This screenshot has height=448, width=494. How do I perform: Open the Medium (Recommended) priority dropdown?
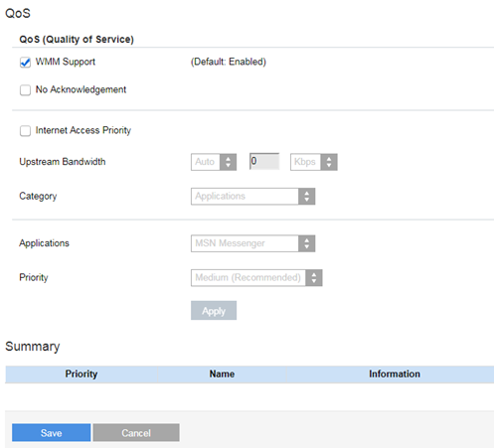click(x=256, y=278)
